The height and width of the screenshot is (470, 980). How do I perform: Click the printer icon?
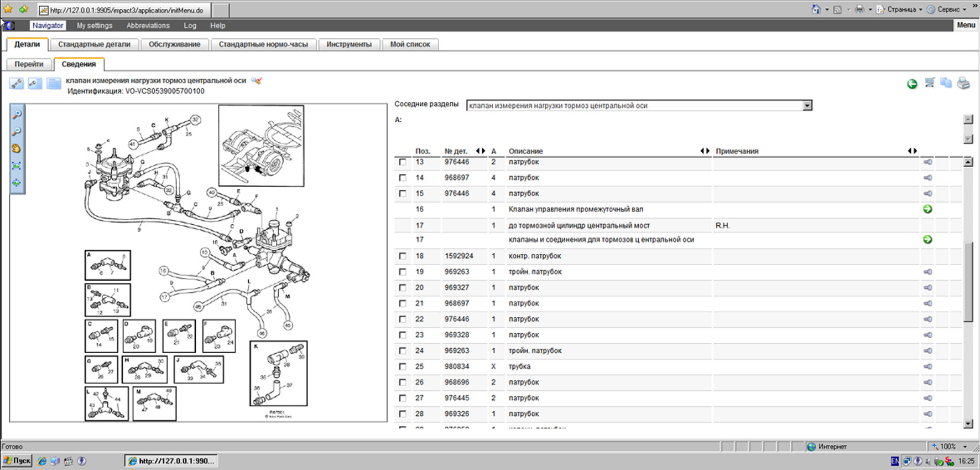coord(963,84)
